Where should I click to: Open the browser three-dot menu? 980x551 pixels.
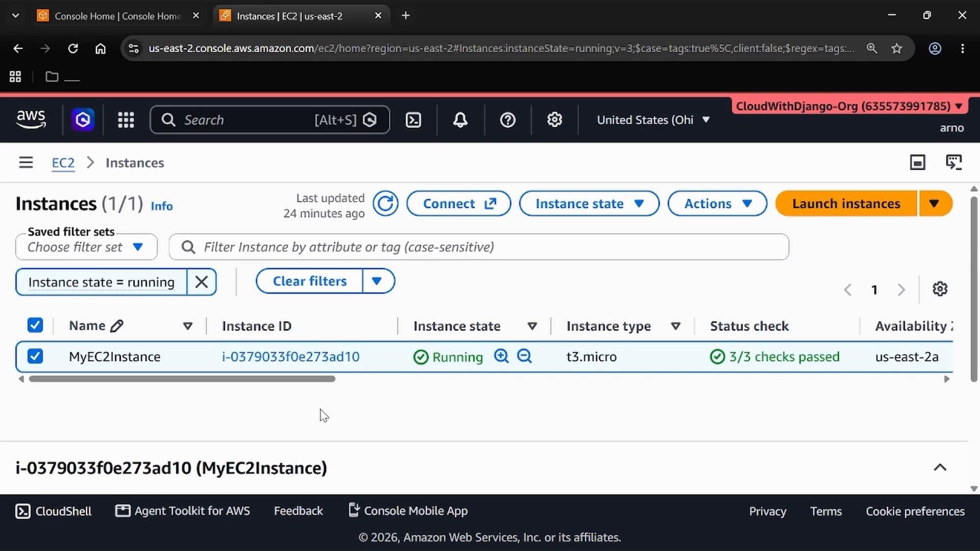coord(962,48)
